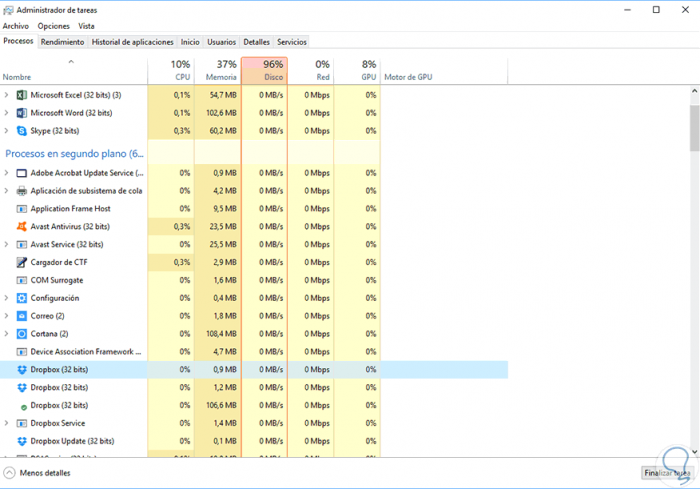Viewport: 700px width, 489px height.
Task: Click the green check Dropbox icon
Action: click(x=24, y=407)
